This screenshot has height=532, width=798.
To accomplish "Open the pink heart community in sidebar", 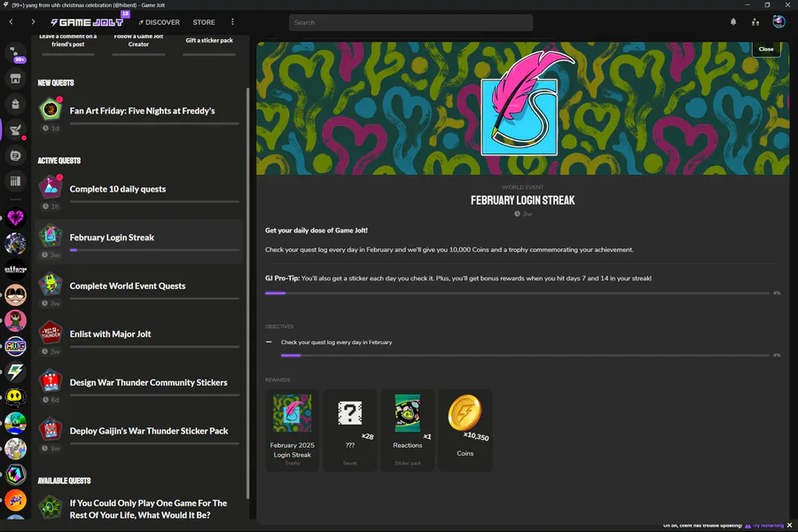I will click(15, 217).
